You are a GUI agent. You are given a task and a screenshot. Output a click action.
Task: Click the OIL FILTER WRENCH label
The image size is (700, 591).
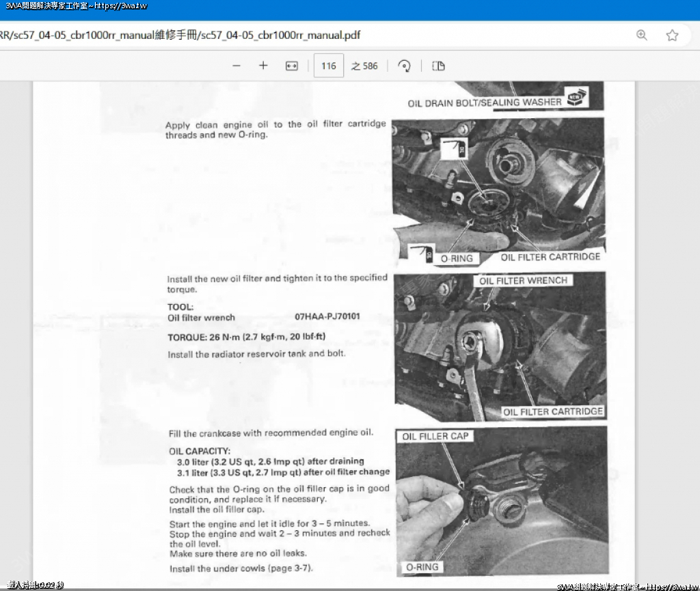tap(523, 281)
